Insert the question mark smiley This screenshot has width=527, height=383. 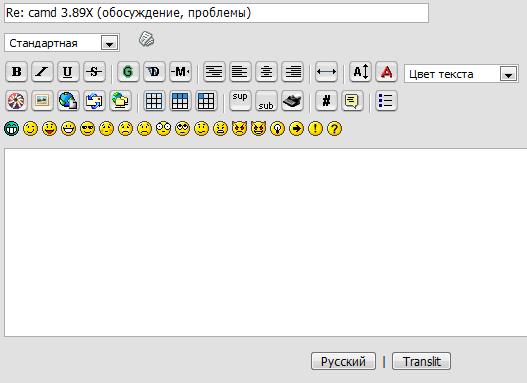tap(334, 129)
